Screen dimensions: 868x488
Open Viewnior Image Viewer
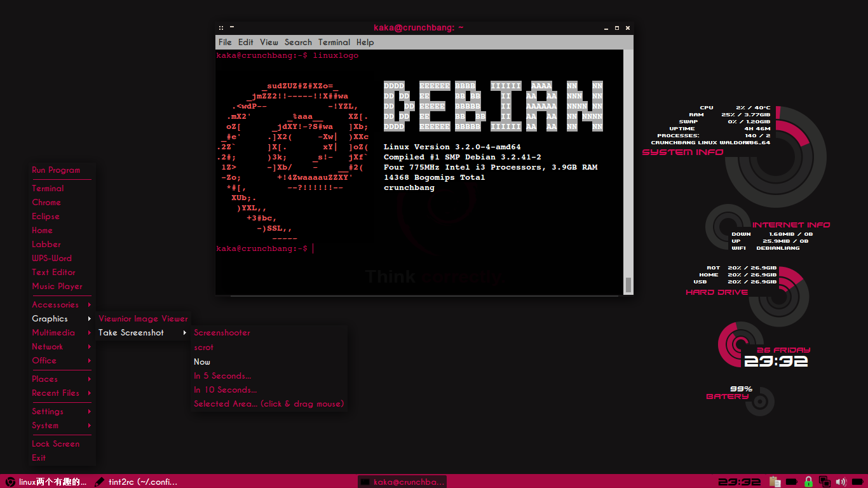pos(143,318)
